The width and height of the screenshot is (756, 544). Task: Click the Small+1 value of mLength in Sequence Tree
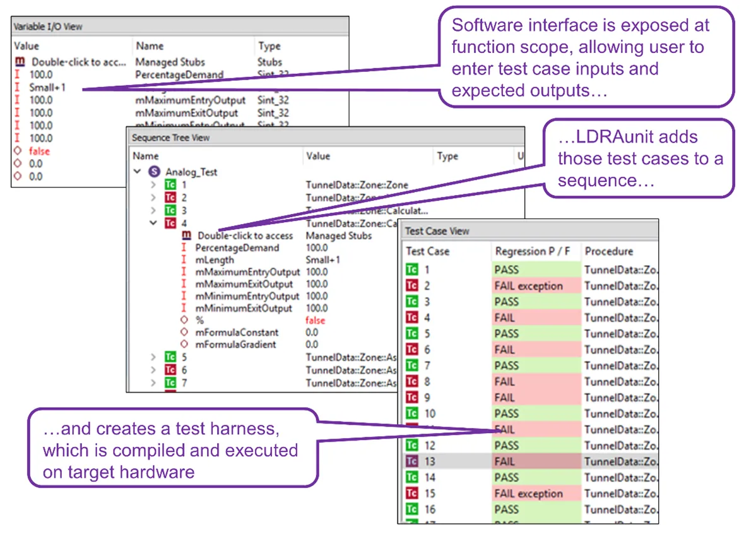click(323, 259)
